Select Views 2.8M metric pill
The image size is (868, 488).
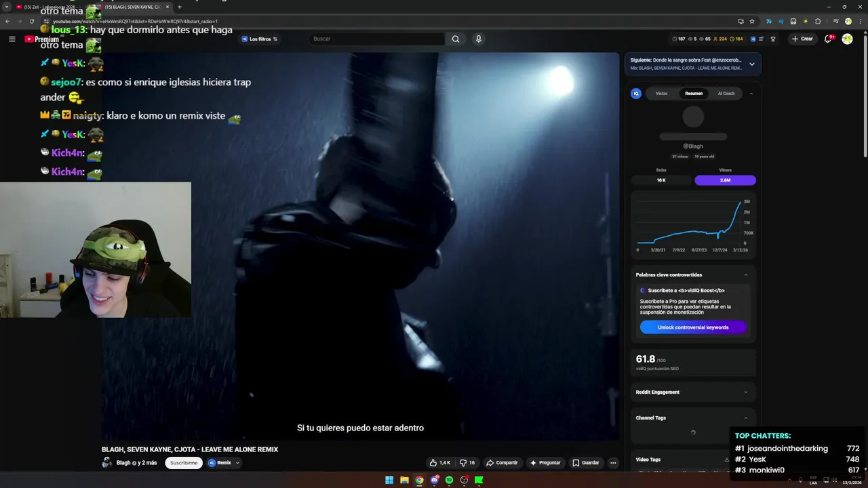pos(725,180)
